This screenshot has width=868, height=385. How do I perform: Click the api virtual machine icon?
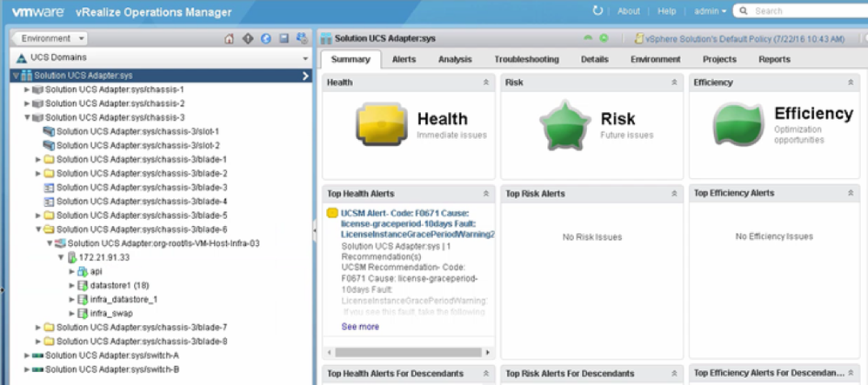(83, 271)
